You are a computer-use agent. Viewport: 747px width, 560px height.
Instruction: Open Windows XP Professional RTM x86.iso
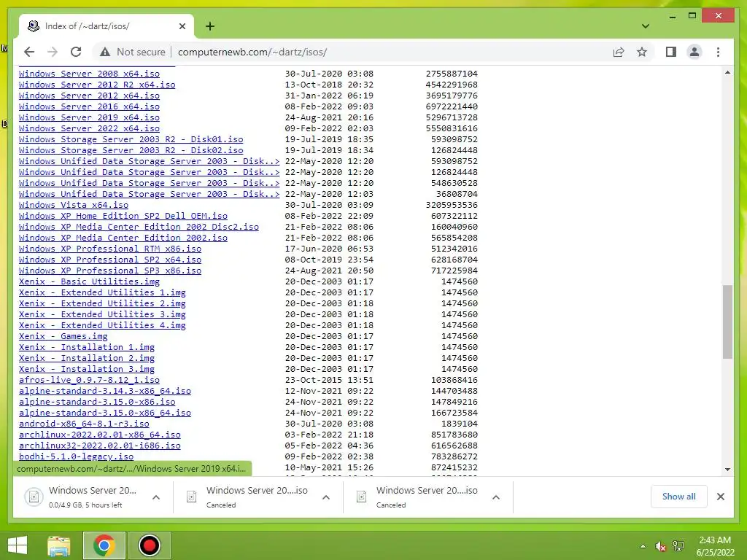tap(110, 249)
